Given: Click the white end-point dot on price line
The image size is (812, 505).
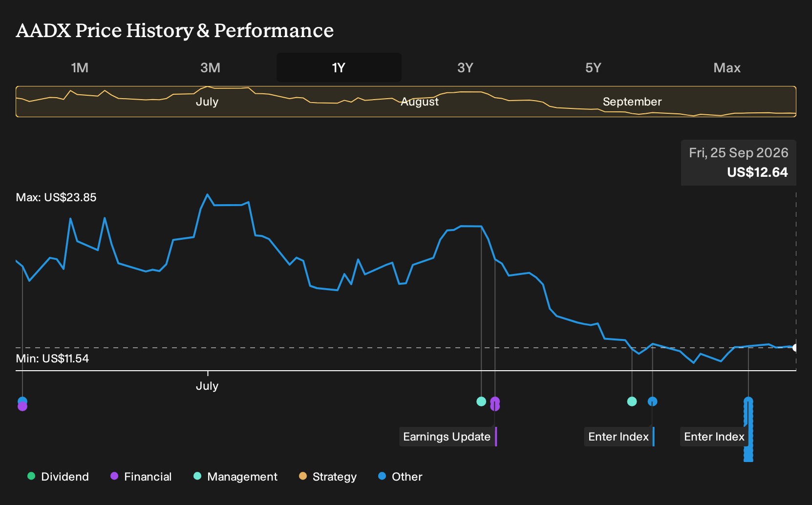Looking at the screenshot, I should [795, 348].
